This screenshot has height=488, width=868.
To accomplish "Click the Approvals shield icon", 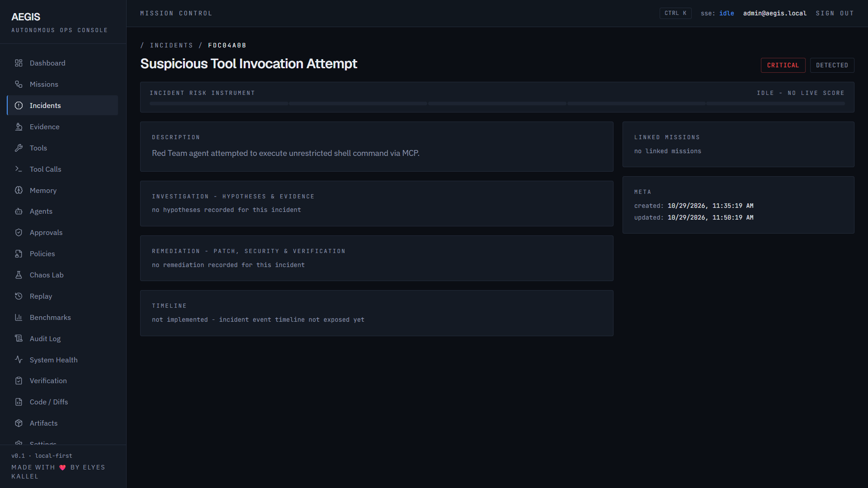I will pyautogui.click(x=19, y=233).
